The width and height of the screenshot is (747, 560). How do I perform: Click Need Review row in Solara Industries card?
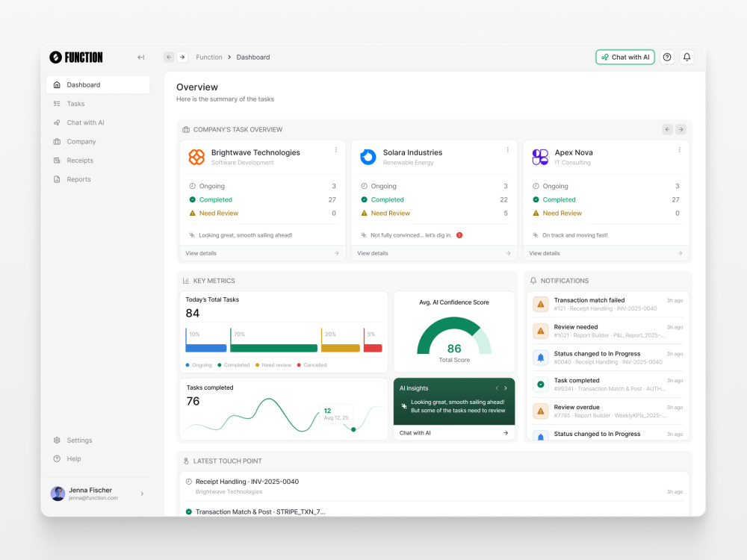point(434,214)
